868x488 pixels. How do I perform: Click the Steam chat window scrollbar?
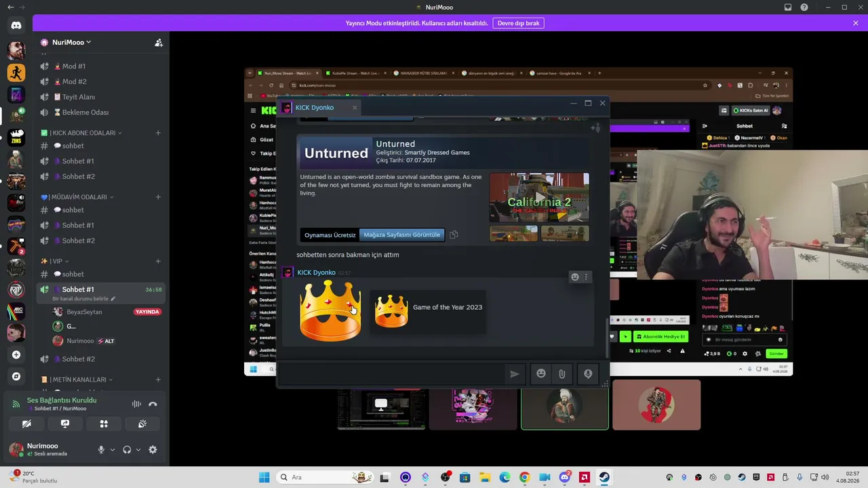607,339
